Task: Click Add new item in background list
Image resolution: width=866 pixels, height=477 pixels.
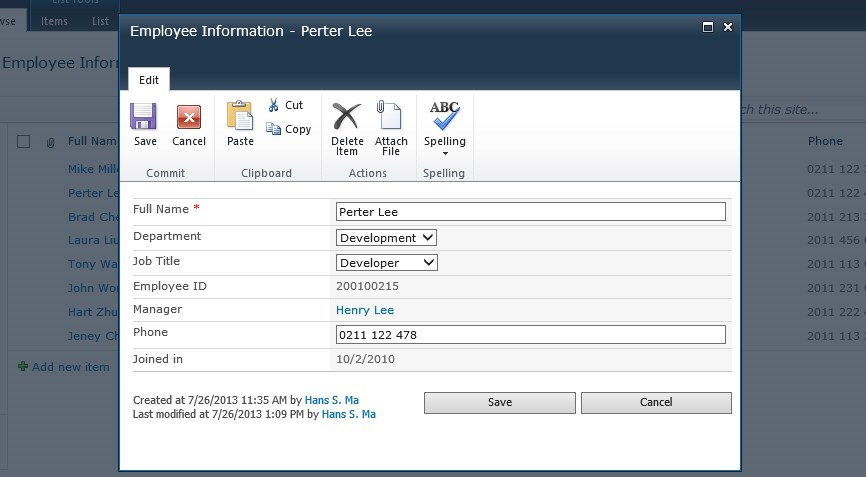Action: click(70, 367)
